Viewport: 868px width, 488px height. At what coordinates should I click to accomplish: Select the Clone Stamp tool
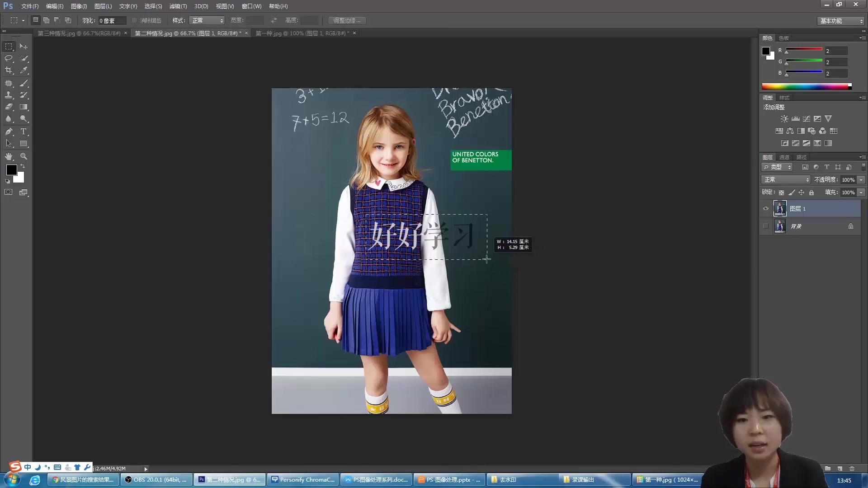click(x=9, y=95)
